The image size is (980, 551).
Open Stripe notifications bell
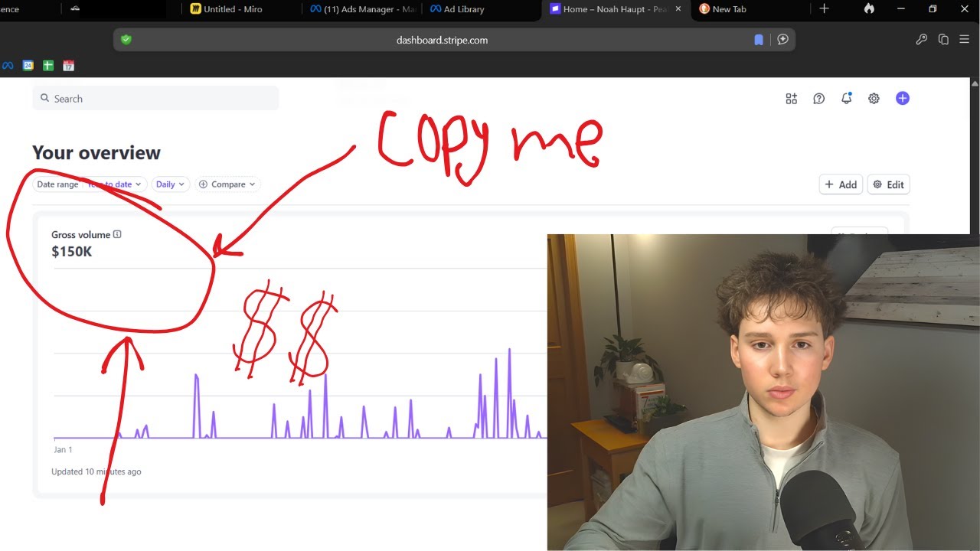pyautogui.click(x=846, y=99)
